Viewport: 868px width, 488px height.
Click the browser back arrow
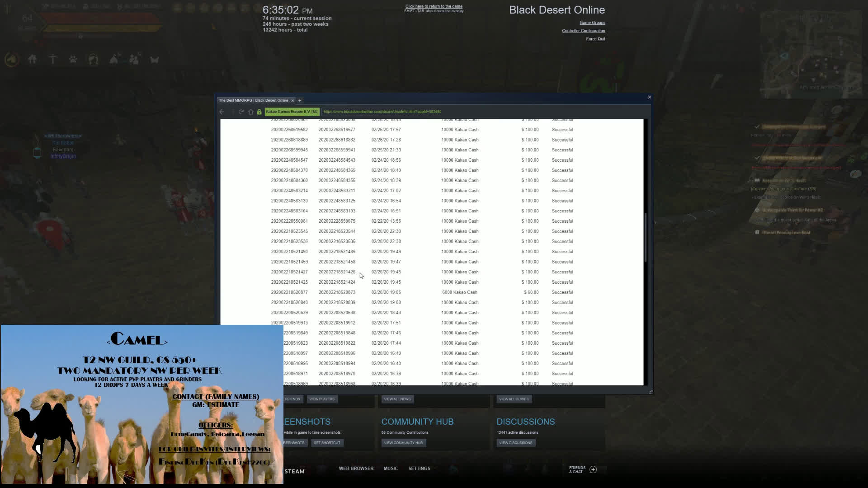click(222, 112)
